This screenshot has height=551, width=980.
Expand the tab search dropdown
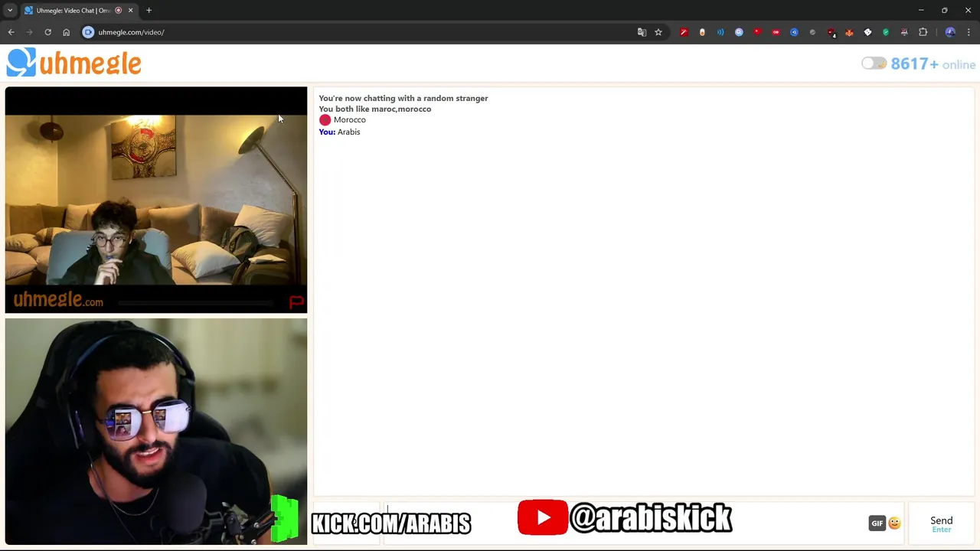[10, 10]
